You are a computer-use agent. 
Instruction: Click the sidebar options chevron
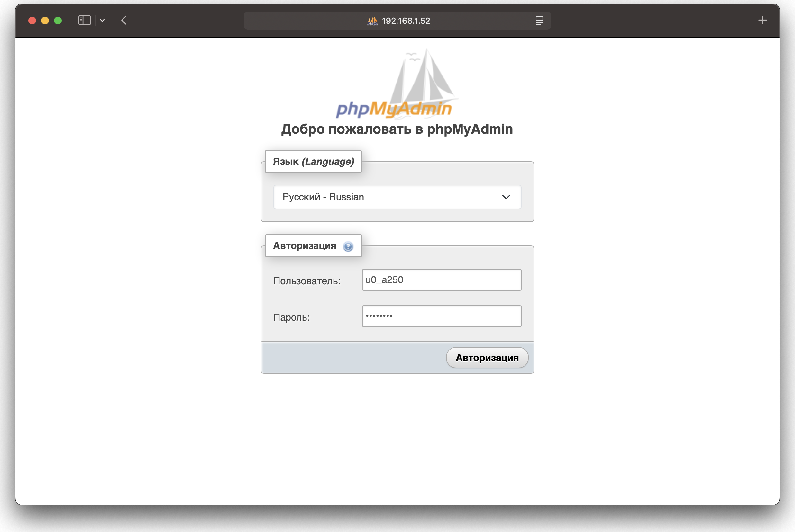point(103,20)
